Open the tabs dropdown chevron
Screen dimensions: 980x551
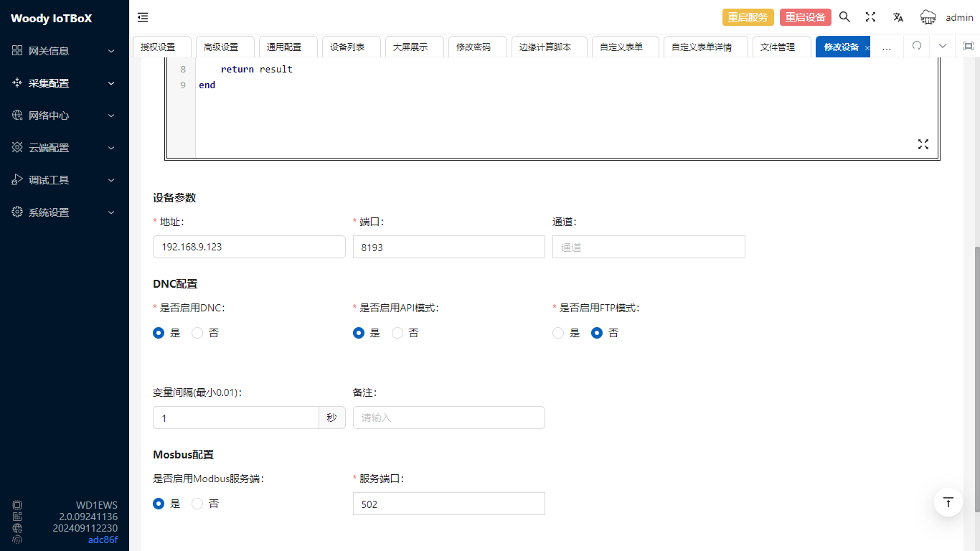[942, 47]
